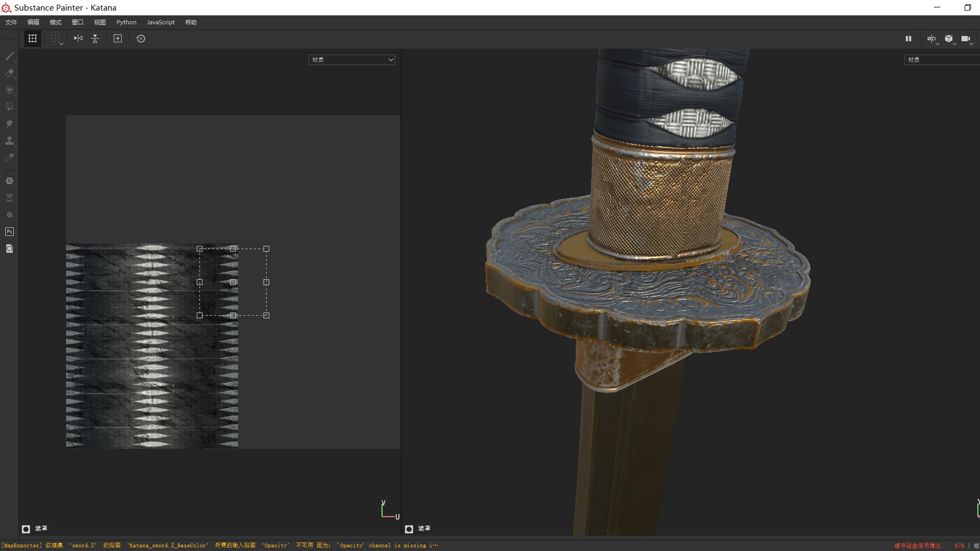
Task: Open the 2D view material dropdown
Action: click(x=352, y=60)
